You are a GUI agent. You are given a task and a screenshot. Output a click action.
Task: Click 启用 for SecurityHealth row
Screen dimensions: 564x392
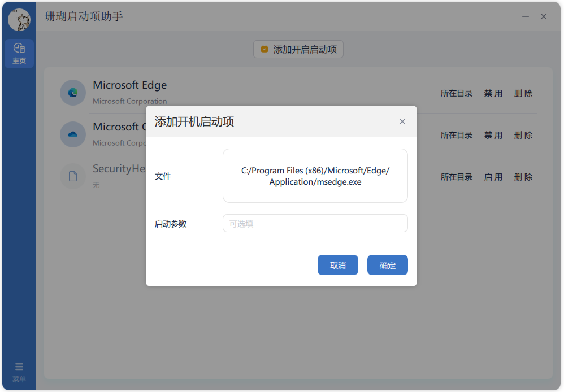pyautogui.click(x=493, y=177)
